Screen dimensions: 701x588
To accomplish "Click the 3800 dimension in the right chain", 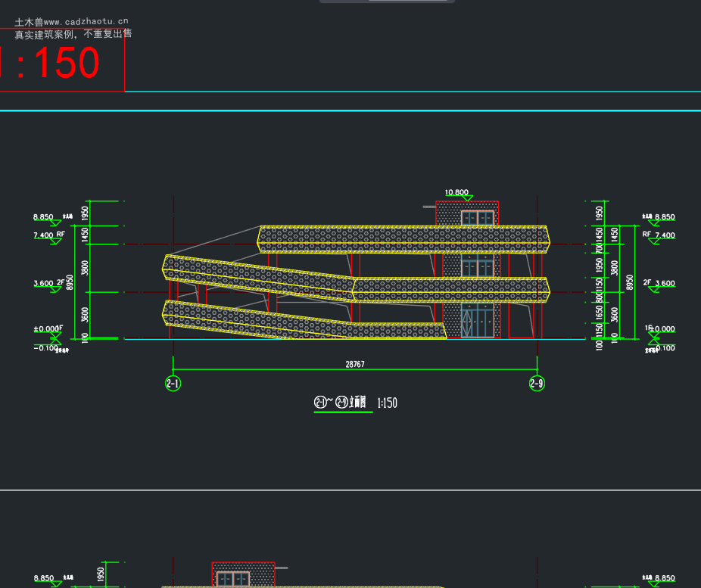I will (x=615, y=268).
